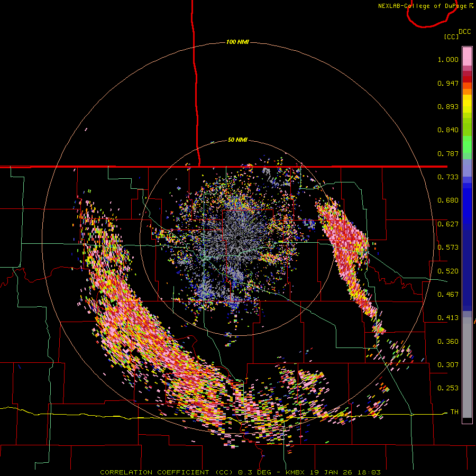Select the 0.253 scale value
This screenshot has width=476, height=476.
click(x=448, y=388)
